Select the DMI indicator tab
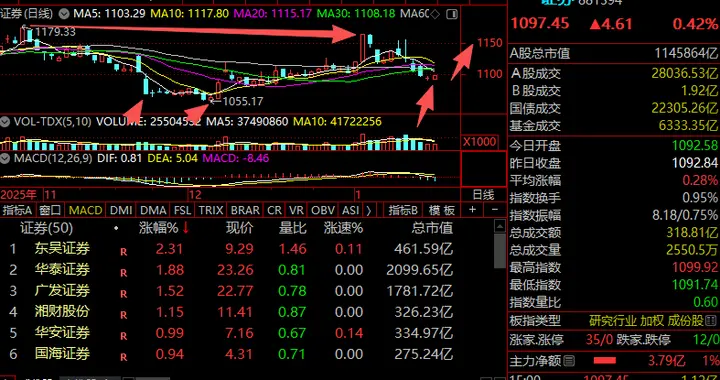Screen dimensions: 720x380 (121, 210)
